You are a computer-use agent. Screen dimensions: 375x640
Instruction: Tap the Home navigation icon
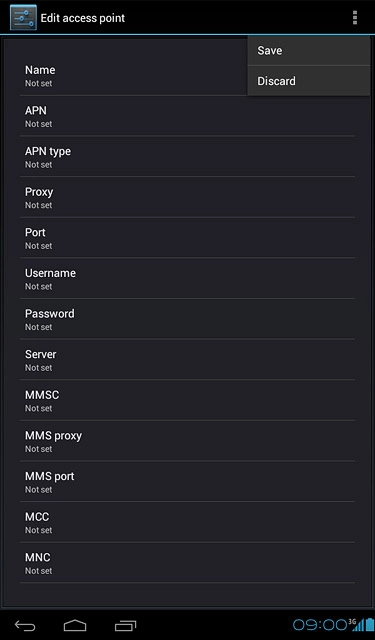(75, 625)
